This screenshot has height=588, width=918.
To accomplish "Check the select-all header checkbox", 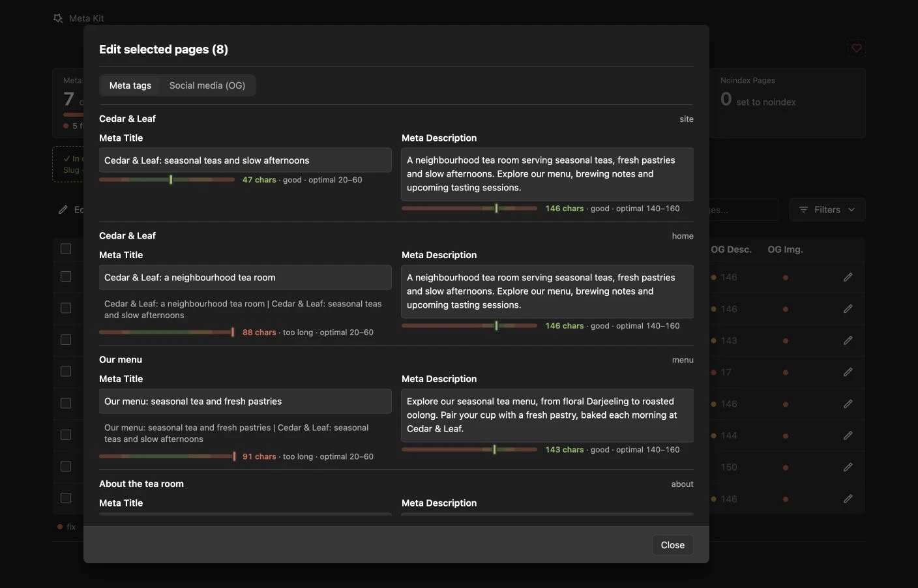I will (66, 248).
